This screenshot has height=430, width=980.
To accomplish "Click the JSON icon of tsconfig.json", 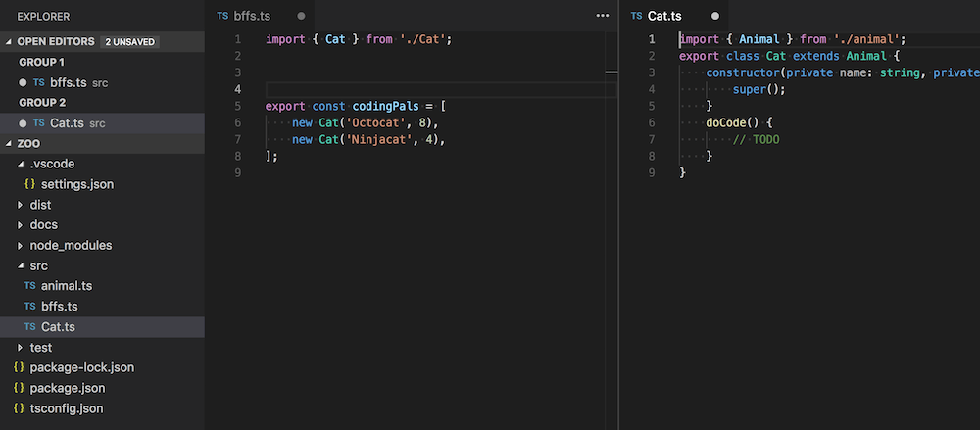I will (19, 408).
